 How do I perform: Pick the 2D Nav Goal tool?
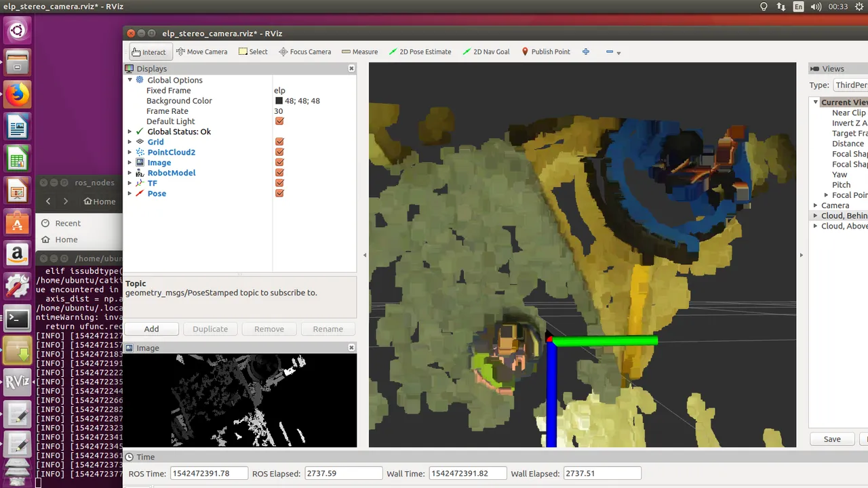coord(486,52)
